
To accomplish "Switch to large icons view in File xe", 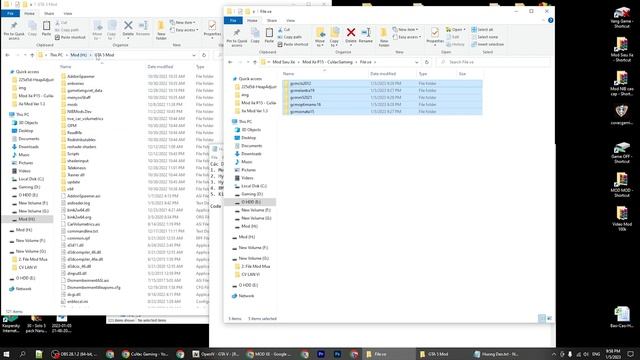I will 549,318.
